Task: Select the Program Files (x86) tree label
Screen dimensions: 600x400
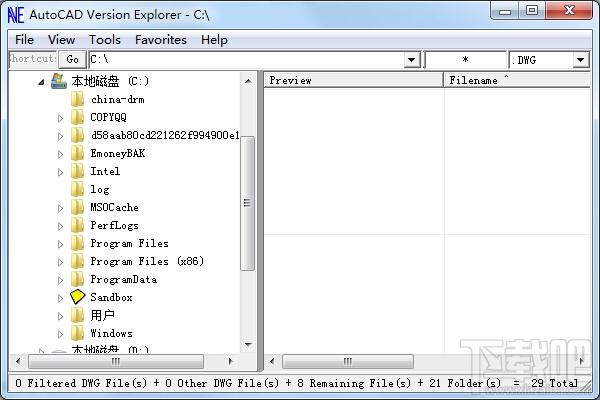Action: click(x=147, y=261)
